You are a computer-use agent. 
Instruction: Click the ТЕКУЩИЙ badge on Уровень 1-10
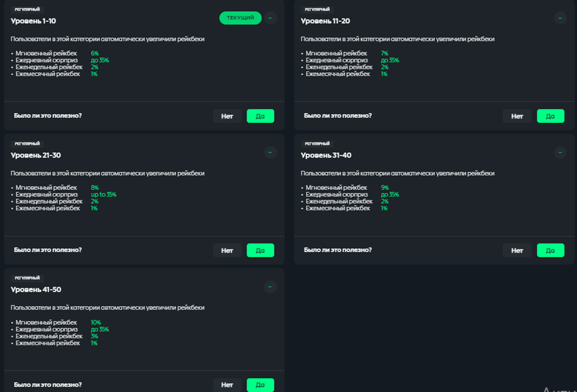coord(240,18)
